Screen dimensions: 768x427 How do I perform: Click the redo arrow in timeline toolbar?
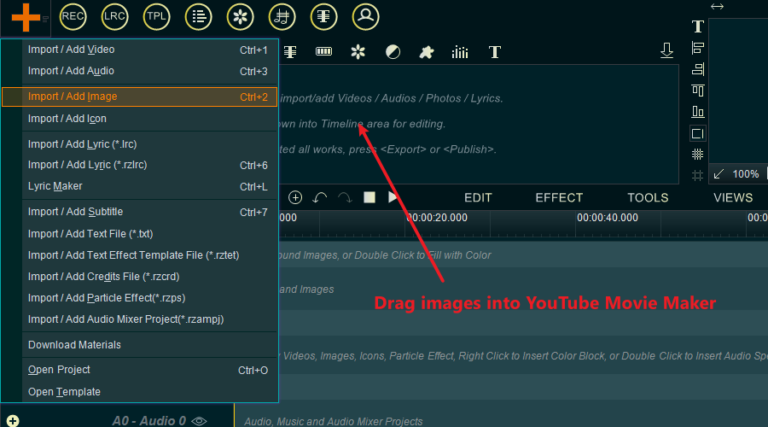[x=344, y=198]
